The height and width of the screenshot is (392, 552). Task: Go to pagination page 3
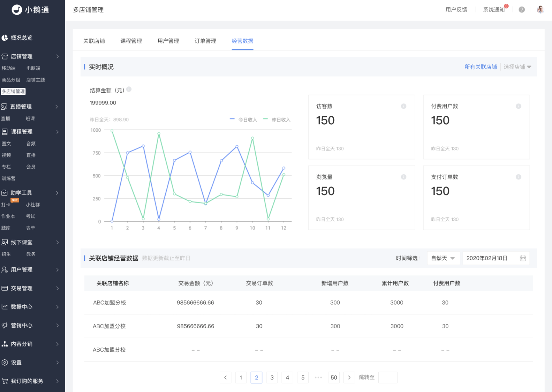(x=272, y=378)
